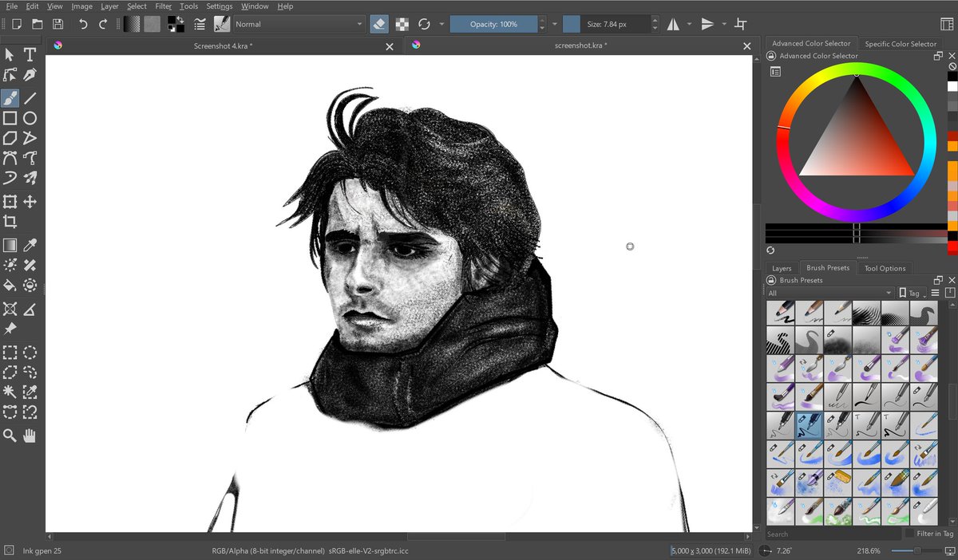Open the Filter menu
The width and height of the screenshot is (958, 560).
(164, 6)
